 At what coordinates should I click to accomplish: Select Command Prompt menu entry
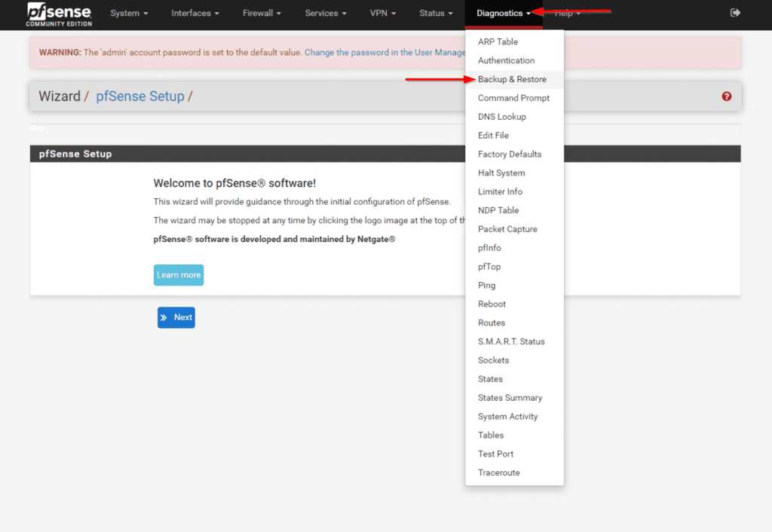(x=513, y=98)
